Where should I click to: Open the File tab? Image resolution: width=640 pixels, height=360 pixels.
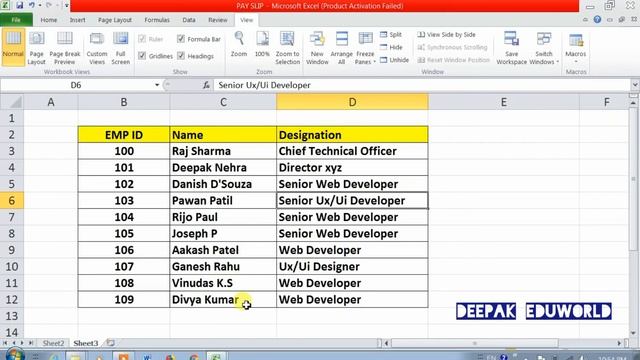(16, 20)
